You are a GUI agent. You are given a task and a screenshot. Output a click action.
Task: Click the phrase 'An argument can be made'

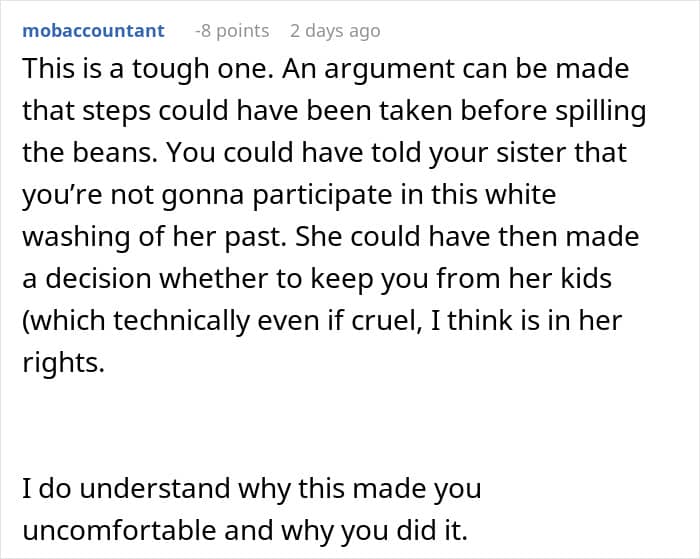pos(455,70)
